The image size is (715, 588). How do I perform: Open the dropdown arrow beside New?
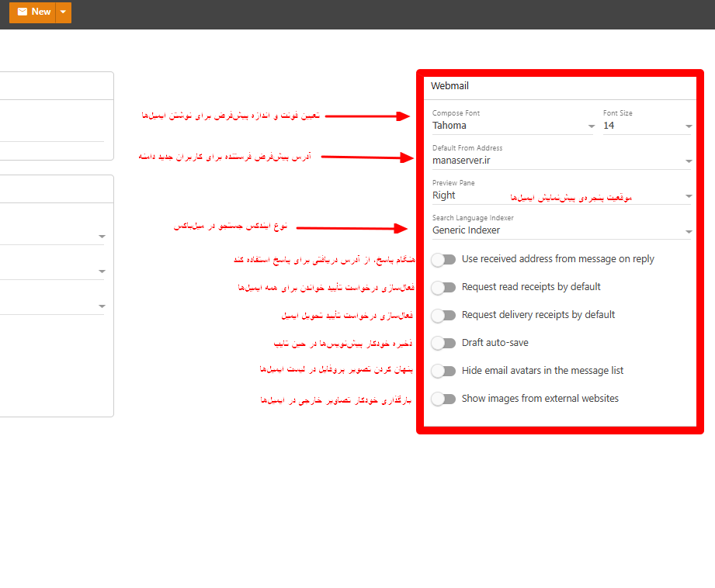click(x=64, y=12)
